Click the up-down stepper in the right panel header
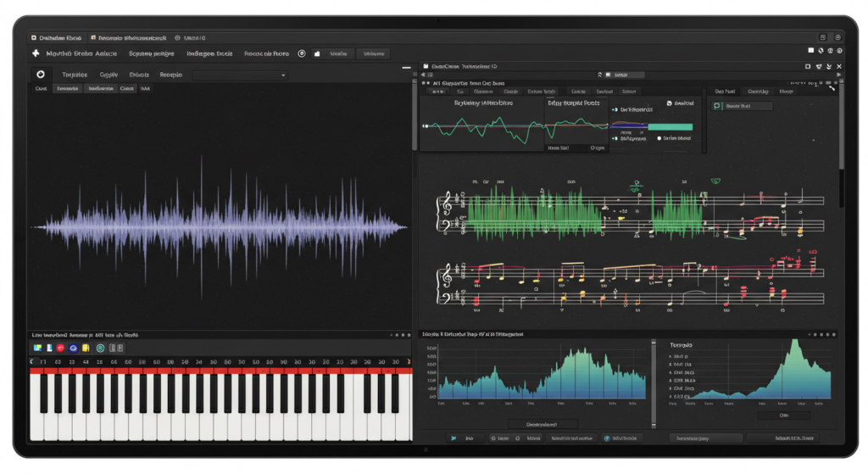The width and height of the screenshot is (868, 474). tap(599, 75)
